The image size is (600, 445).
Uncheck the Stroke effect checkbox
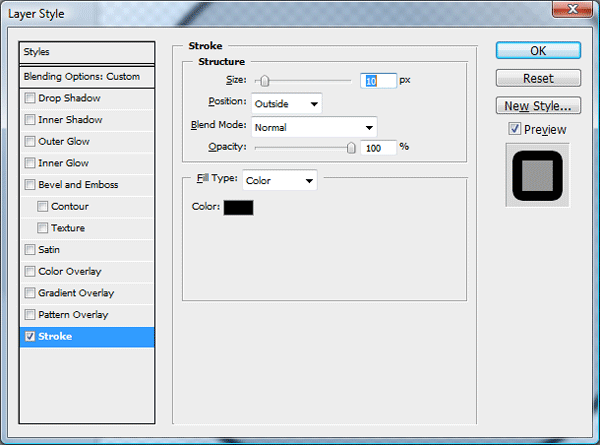(x=30, y=336)
